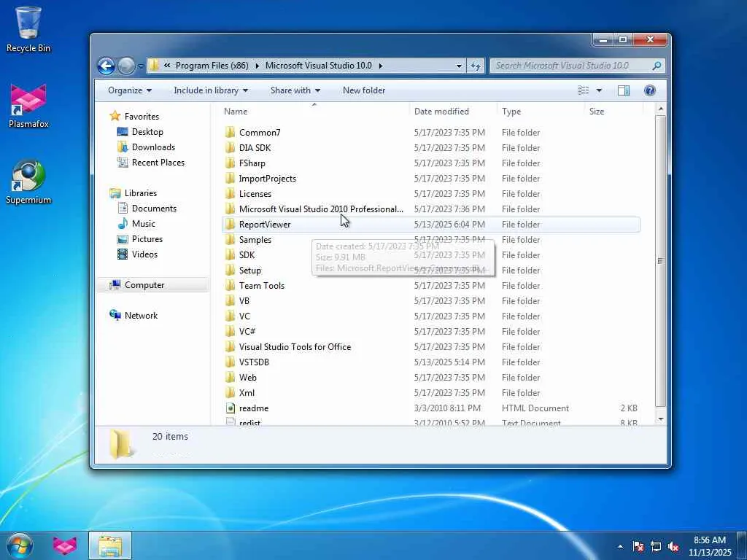Launch the Supermium desktop shortcut
Screen dimensions: 747x560
(x=28, y=182)
